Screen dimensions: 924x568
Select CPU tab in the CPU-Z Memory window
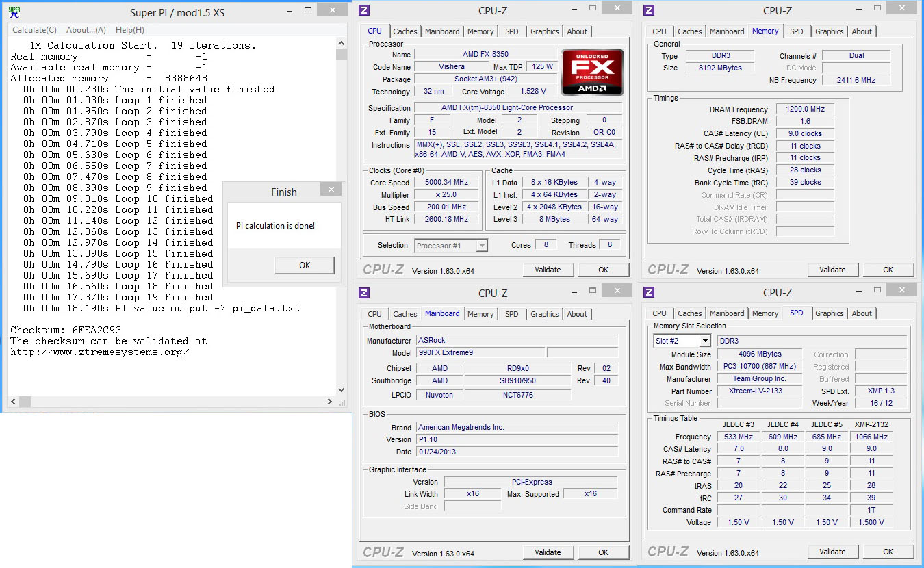[x=660, y=31]
